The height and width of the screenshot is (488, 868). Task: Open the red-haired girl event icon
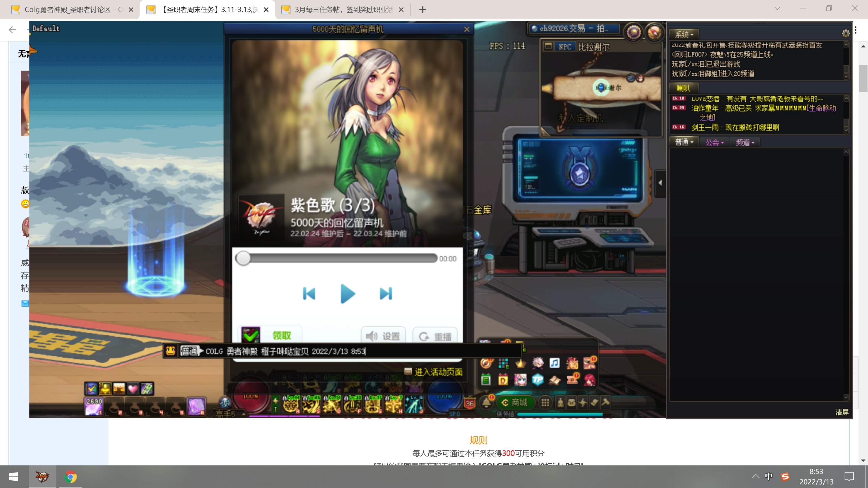[589, 380]
